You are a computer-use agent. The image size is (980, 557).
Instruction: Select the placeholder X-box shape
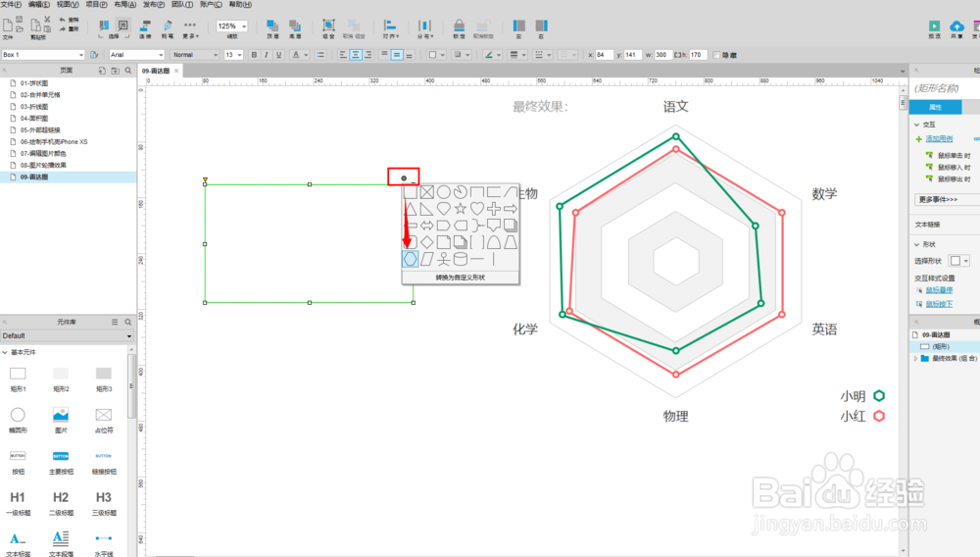point(427,192)
